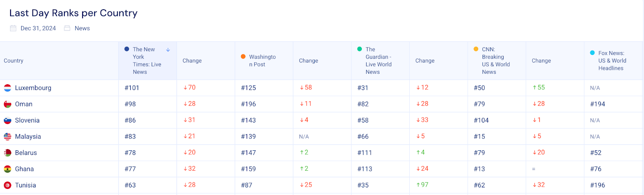Click the Washington Post column header
This screenshot has height=195, width=644.
(262, 60)
